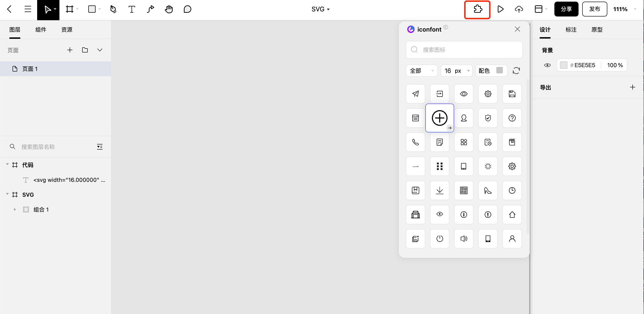This screenshot has width=644, height=314.
Task: Select the <svg width= text layer
Action: 55,180
